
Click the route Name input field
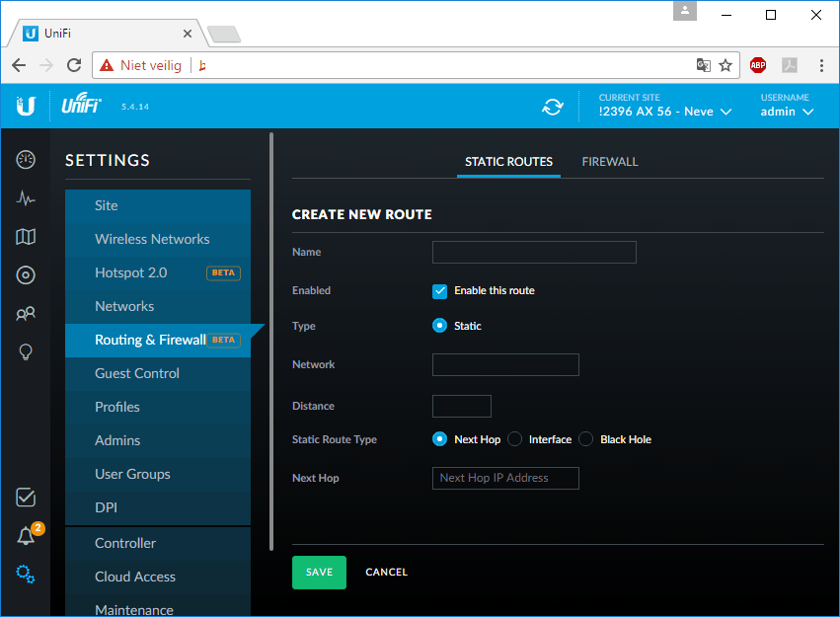coord(534,253)
